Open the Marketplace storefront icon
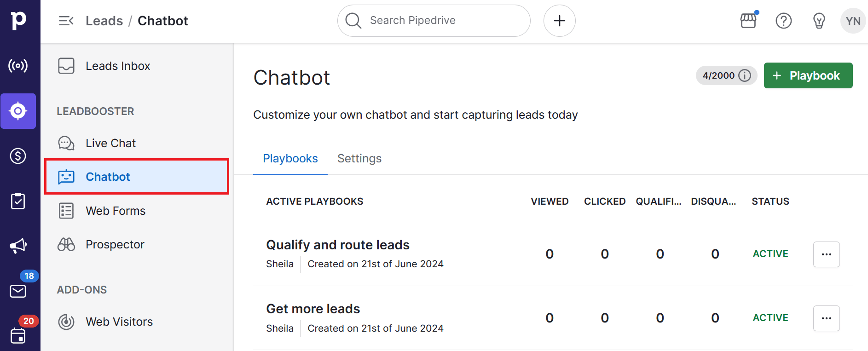 coord(748,21)
